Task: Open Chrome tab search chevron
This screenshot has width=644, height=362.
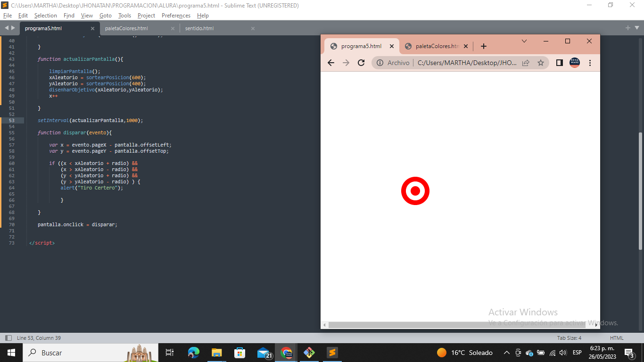Action: (x=524, y=41)
